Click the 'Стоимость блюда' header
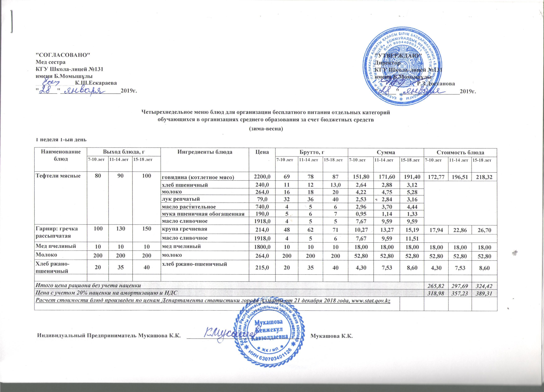 [x=460, y=152]
